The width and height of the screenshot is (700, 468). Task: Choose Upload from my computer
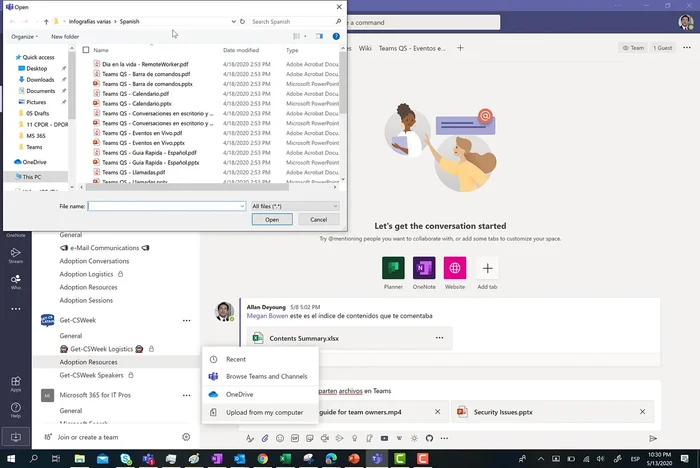click(x=265, y=412)
